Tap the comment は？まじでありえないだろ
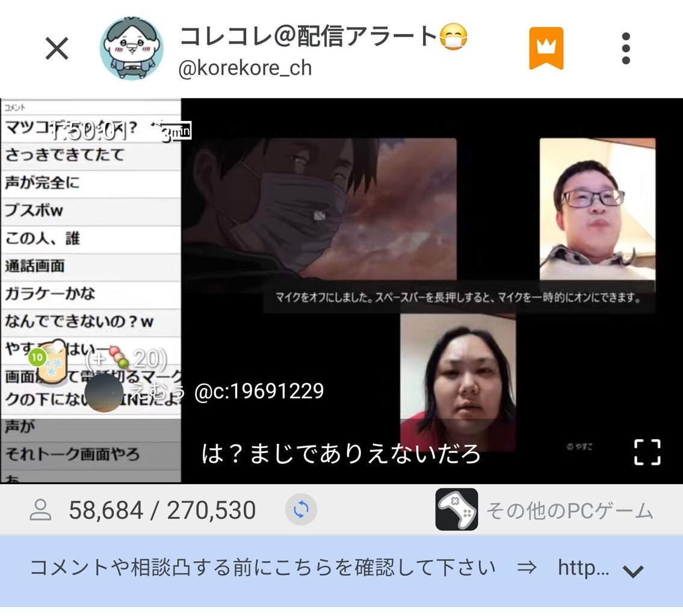Screen dimensions: 683x616 click(x=341, y=453)
